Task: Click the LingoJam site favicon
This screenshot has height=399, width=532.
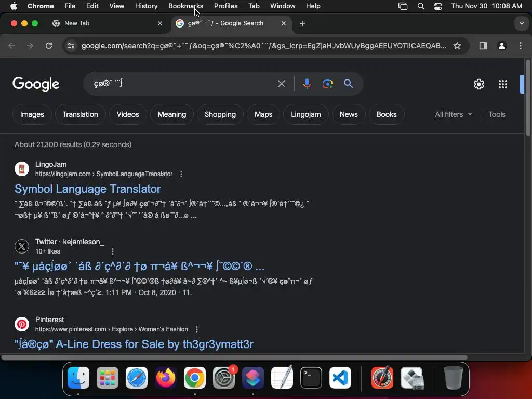Action: (x=22, y=169)
